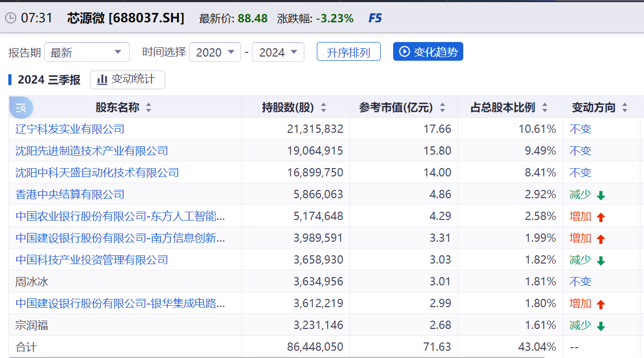Click the 2024 三季报 heading
644x358 pixels.
49,79
